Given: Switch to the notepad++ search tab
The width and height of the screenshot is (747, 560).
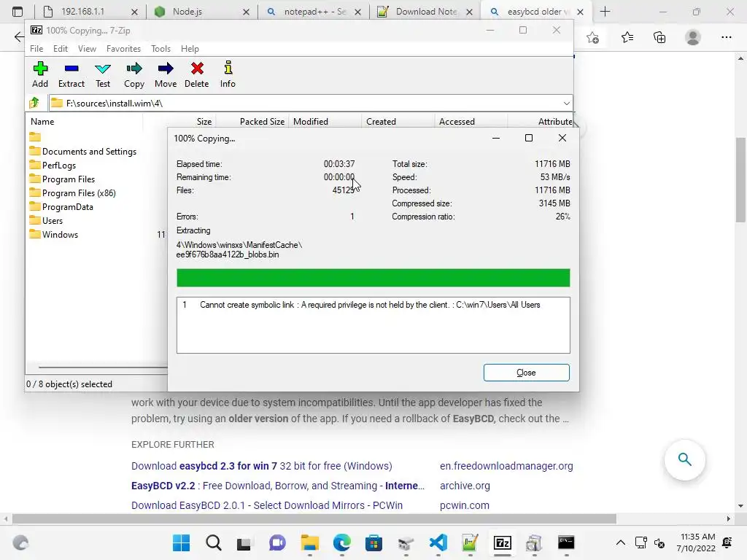Looking at the screenshot, I should (x=314, y=12).
